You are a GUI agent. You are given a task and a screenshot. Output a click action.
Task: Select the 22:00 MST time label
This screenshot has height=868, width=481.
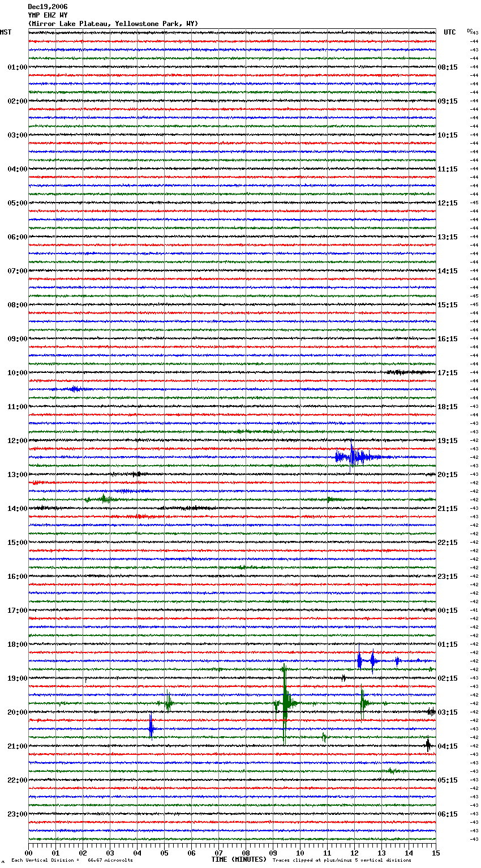click(x=18, y=780)
